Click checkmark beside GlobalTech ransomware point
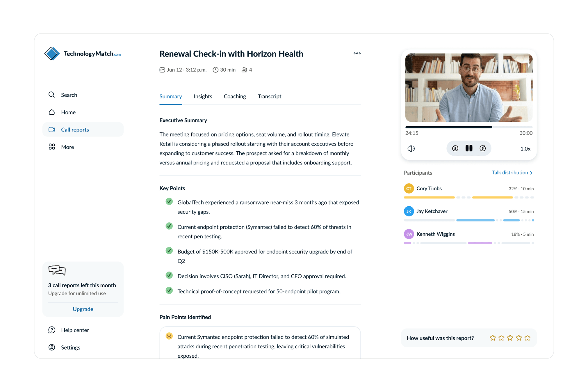 tap(169, 201)
